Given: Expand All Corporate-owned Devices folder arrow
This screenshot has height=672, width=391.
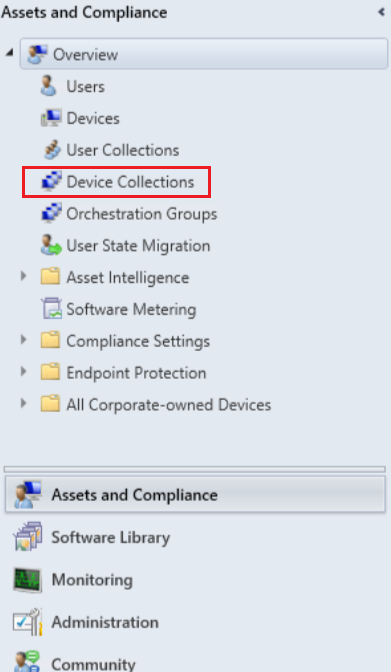Looking at the screenshot, I should pos(24,403).
